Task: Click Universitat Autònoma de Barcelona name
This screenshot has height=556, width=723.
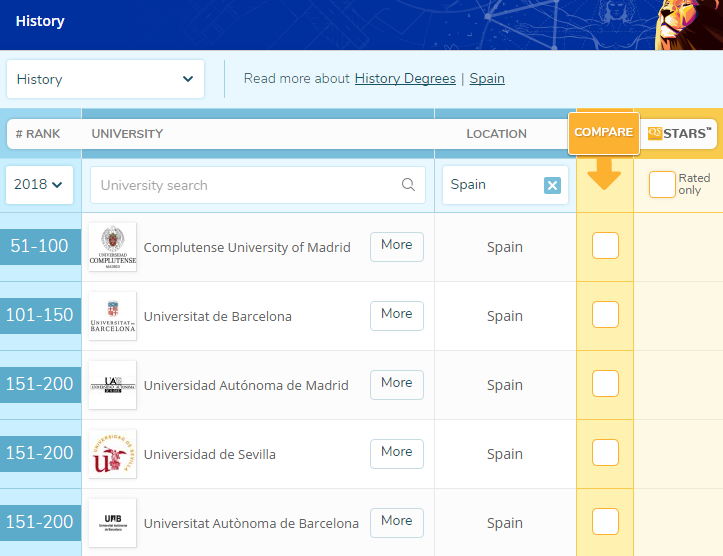Action: (x=251, y=524)
